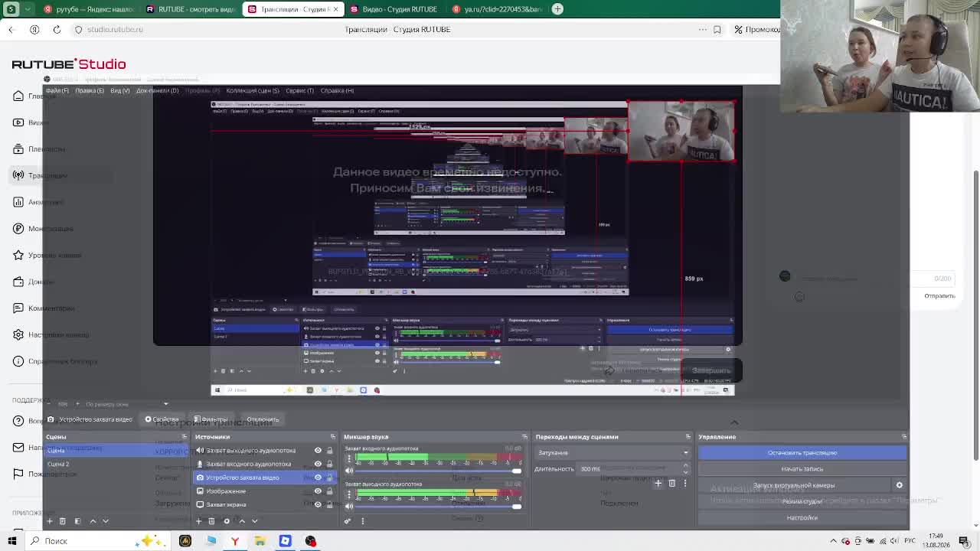Remove selected source with trash icon
The width and height of the screenshot is (980, 551).
tap(212, 521)
